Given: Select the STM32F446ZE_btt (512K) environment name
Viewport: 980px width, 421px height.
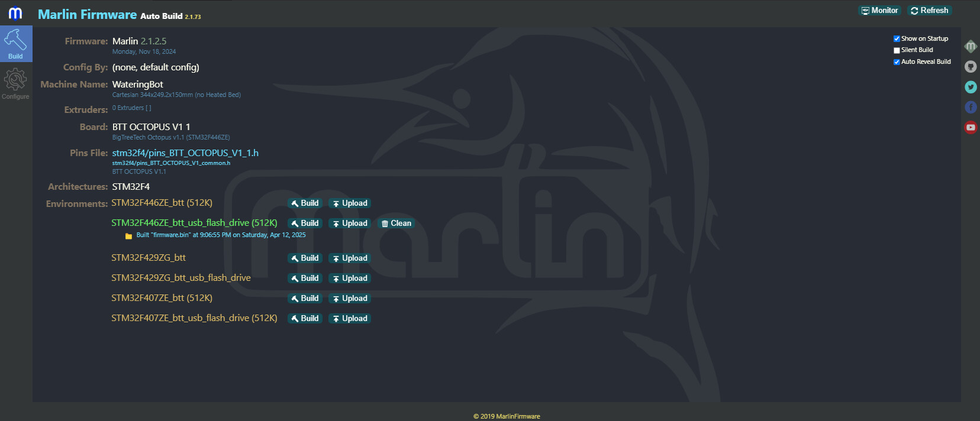Looking at the screenshot, I should click(x=162, y=203).
